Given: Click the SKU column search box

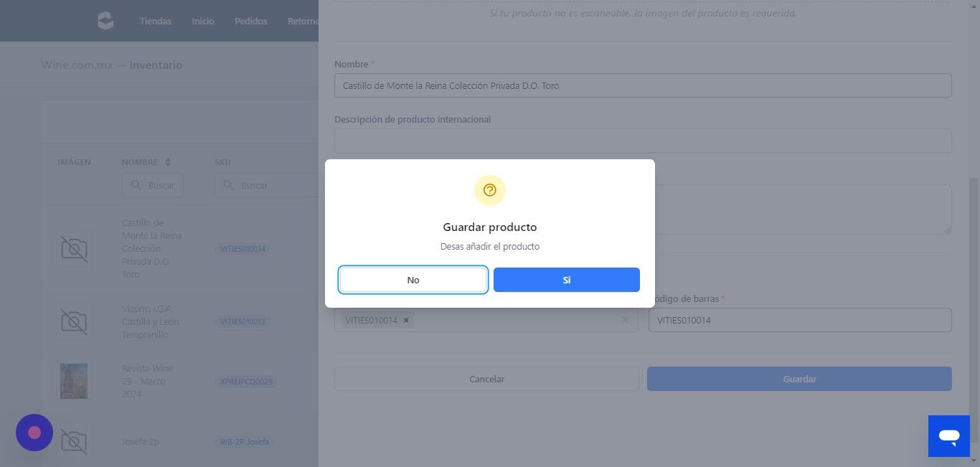Looking at the screenshot, I should (265, 185).
